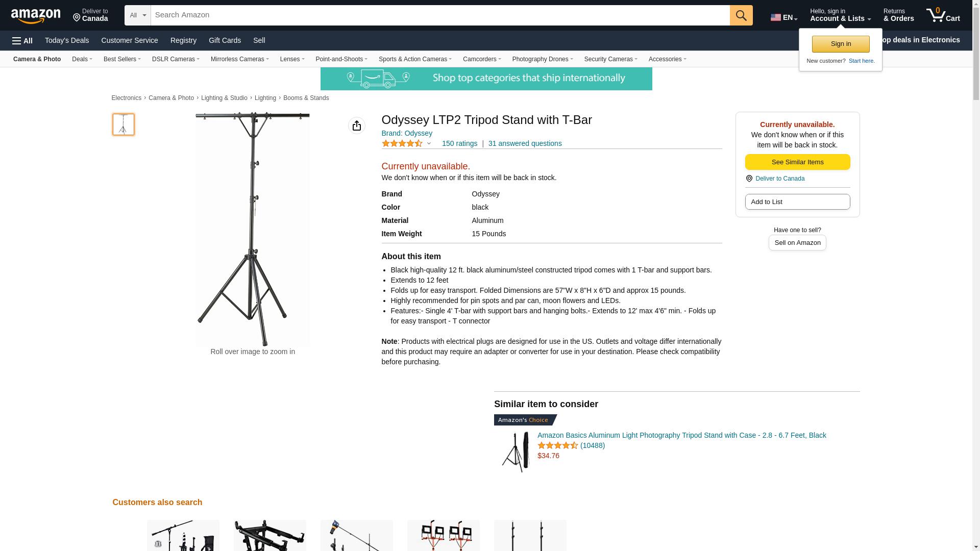Open the All hamburger menu

[22, 41]
